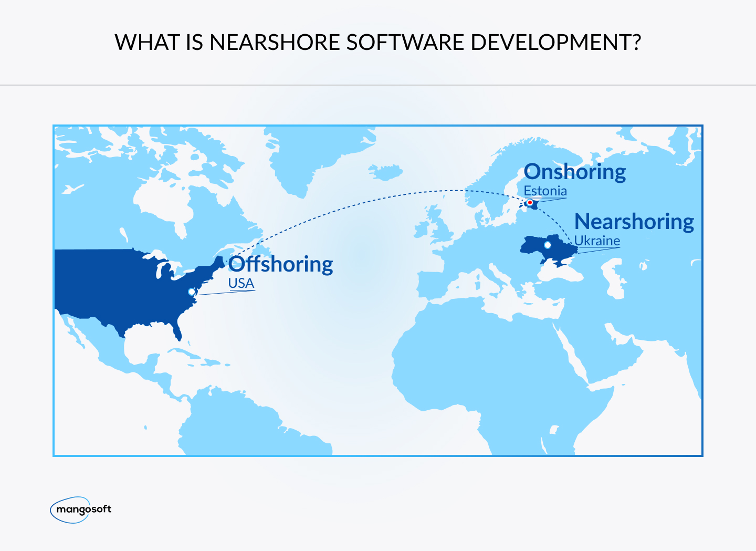Click the USA underlined label

coord(241,283)
